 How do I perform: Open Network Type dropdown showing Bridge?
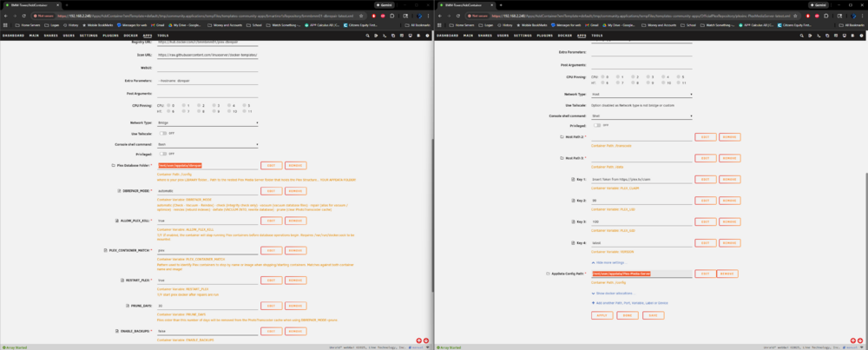[207, 122]
